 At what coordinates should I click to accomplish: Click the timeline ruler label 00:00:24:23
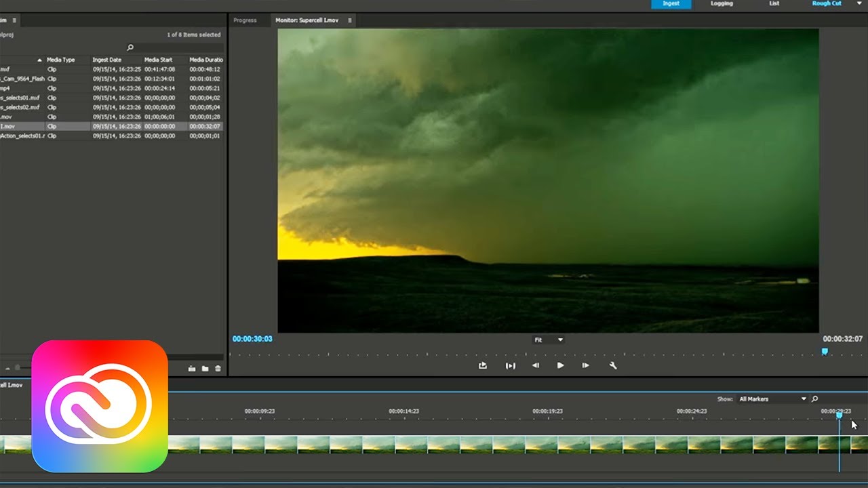[692, 411]
